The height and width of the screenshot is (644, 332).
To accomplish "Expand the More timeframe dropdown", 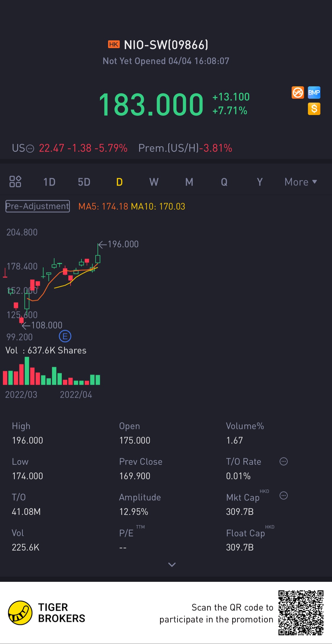I will coord(300,182).
